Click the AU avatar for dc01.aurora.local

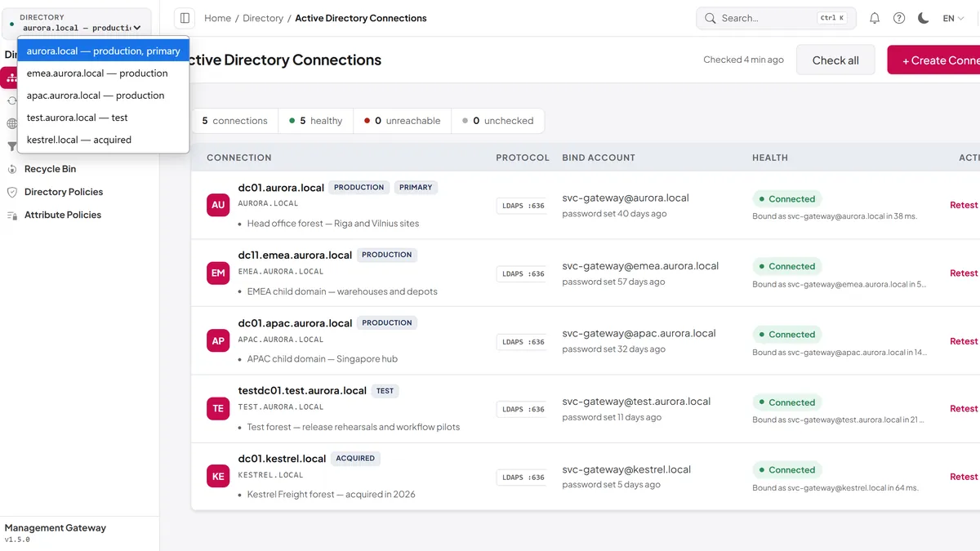tap(218, 205)
